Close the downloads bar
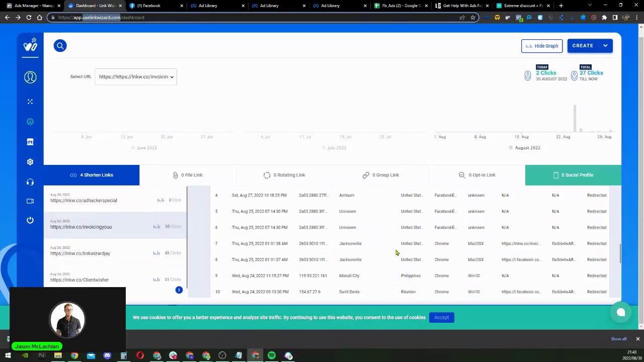Image resolution: width=644 pixels, height=362 pixels. tap(637, 339)
